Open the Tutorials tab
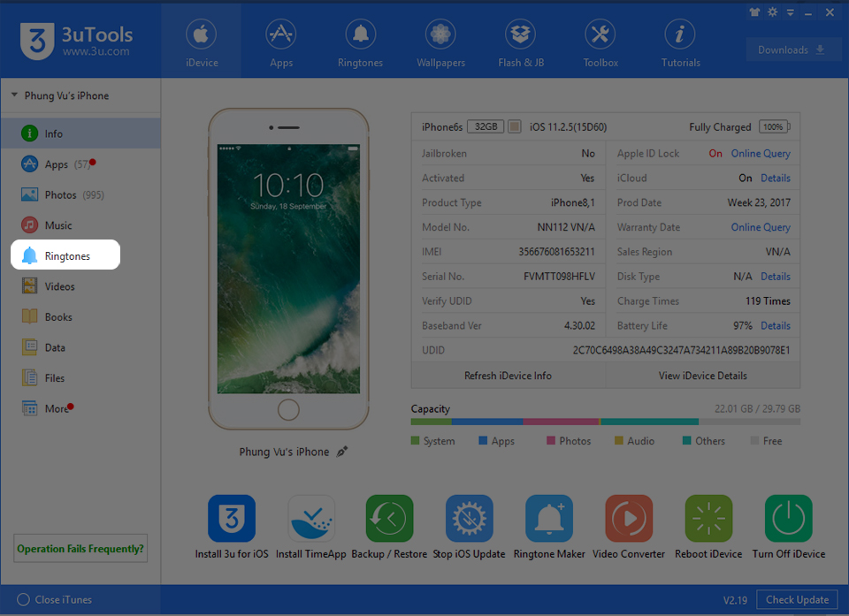The height and width of the screenshot is (616, 849). pyautogui.click(x=681, y=42)
